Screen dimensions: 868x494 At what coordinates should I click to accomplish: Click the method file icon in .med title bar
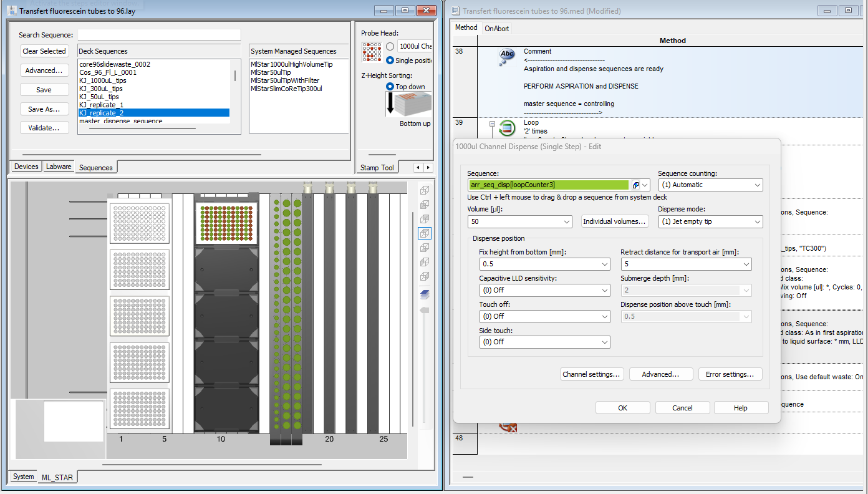tap(455, 11)
